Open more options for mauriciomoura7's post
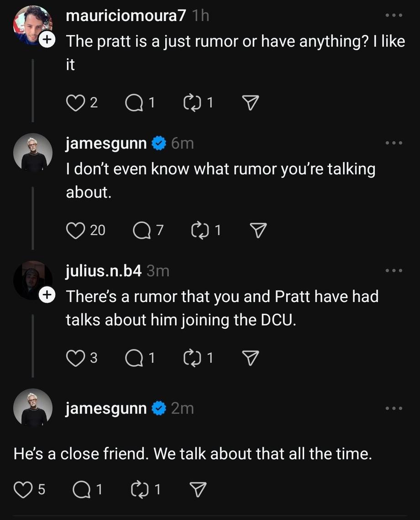 point(394,16)
